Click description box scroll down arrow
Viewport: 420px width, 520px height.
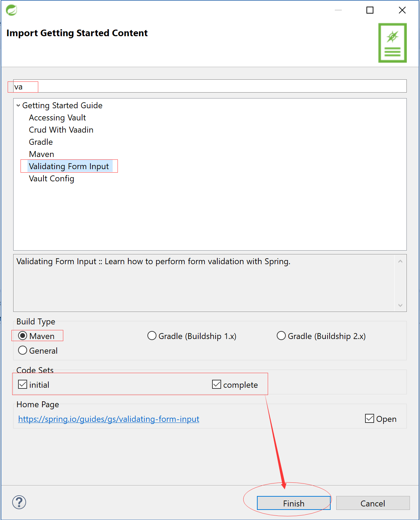400,305
